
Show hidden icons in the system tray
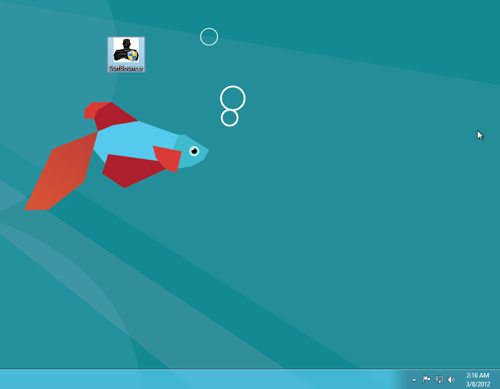pyautogui.click(x=414, y=380)
